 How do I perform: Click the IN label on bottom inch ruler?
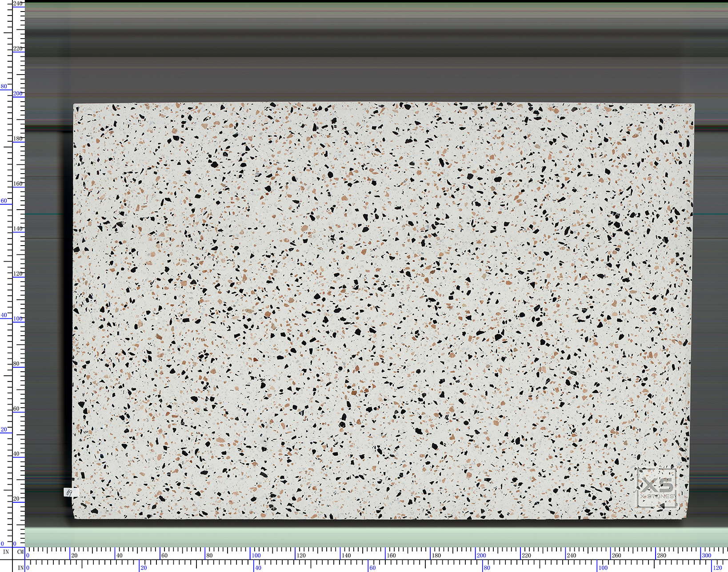click(20, 568)
